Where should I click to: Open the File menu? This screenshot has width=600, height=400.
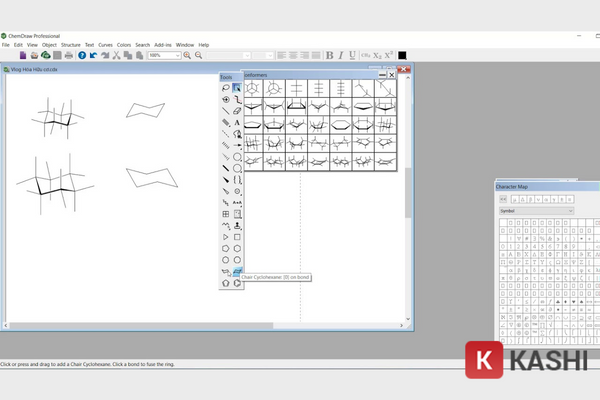click(x=6, y=45)
